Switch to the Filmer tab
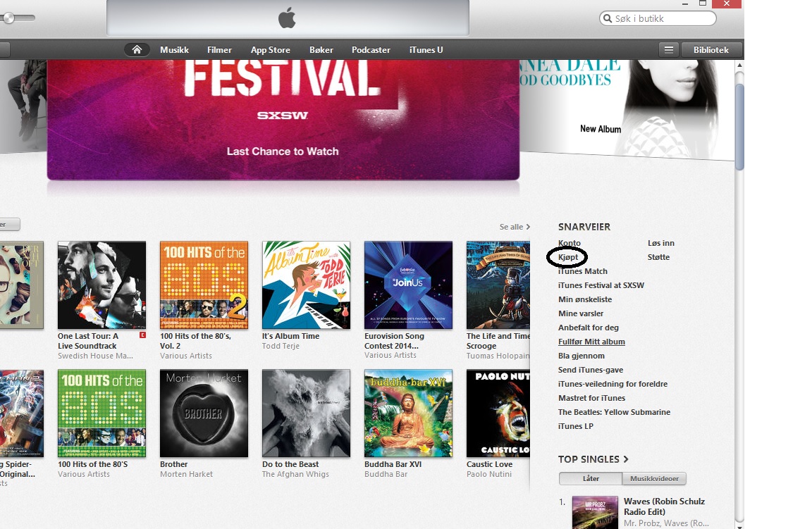 tap(219, 50)
